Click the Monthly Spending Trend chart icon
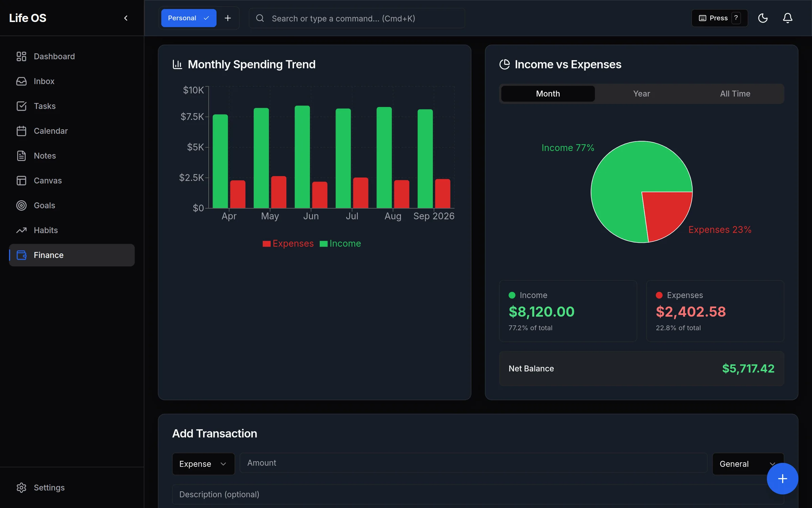This screenshot has width=812, height=508. pyautogui.click(x=177, y=64)
